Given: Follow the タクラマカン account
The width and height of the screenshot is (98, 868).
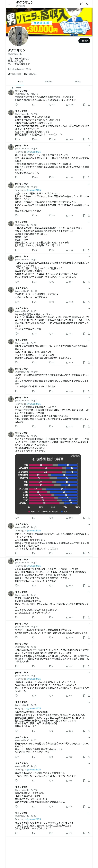Looking at the screenshot, I should (x=84, y=41).
